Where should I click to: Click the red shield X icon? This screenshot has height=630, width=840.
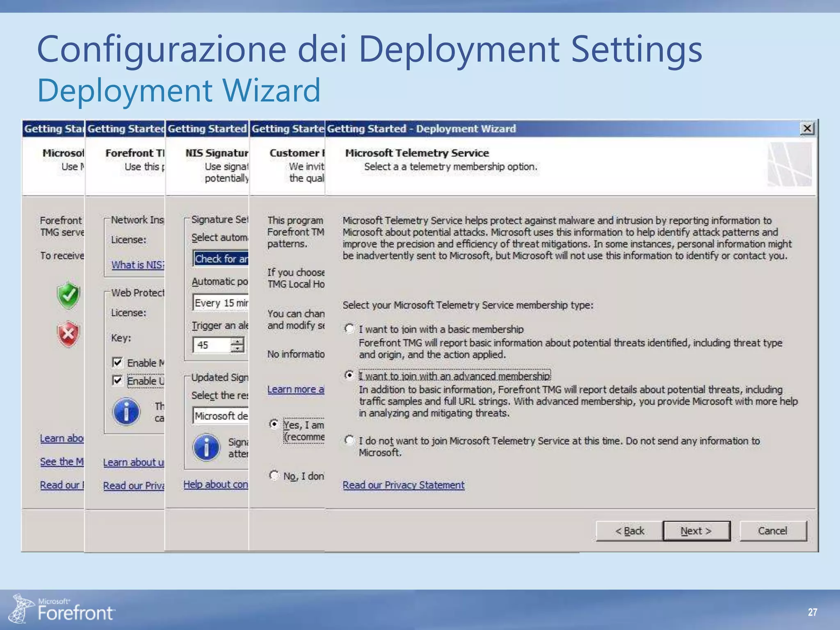pyautogui.click(x=68, y=334)
